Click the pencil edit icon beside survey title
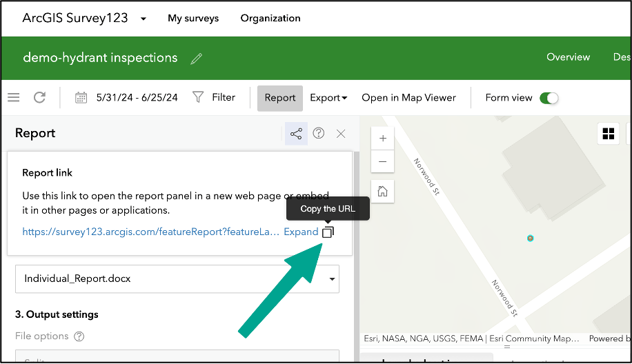 [x=197, y=59]
